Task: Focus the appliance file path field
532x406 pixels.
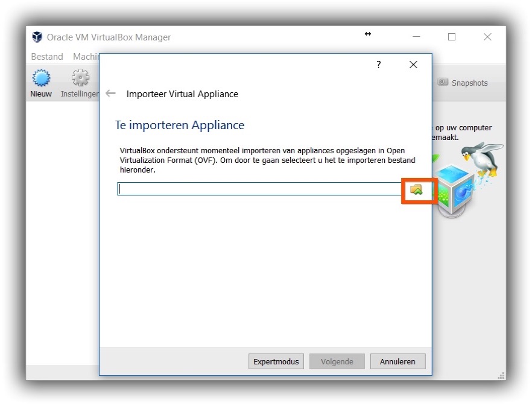Action: point(259,189)
